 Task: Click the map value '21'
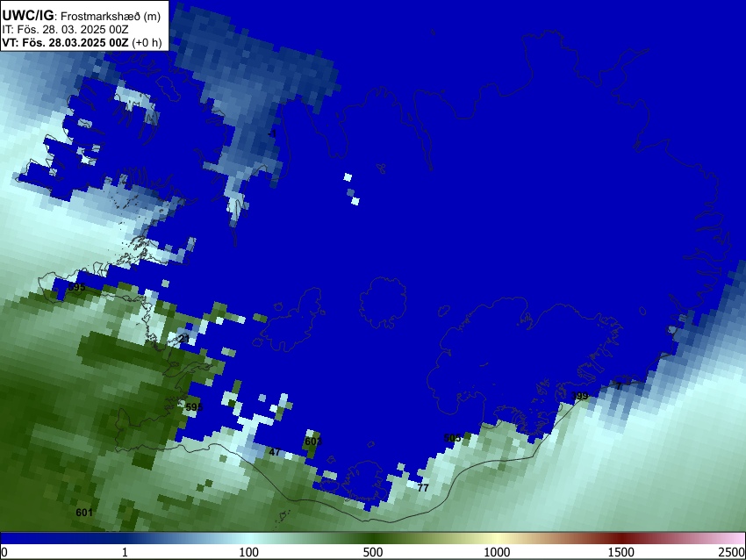coord(184,339)
